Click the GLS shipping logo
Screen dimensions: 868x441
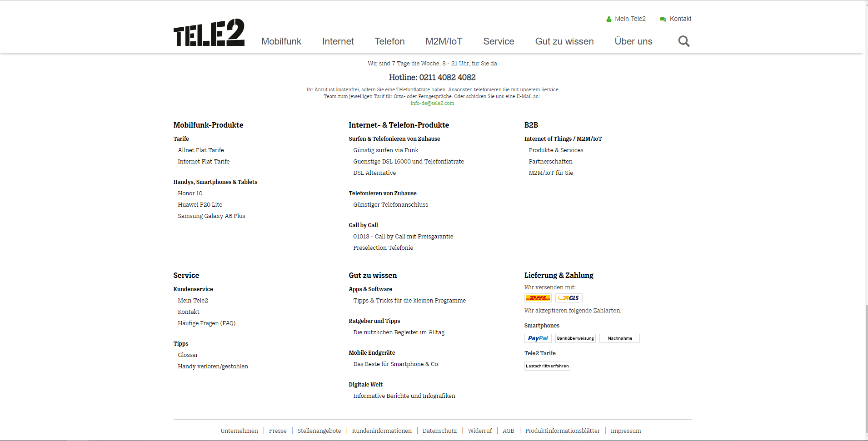pos(569,298)
